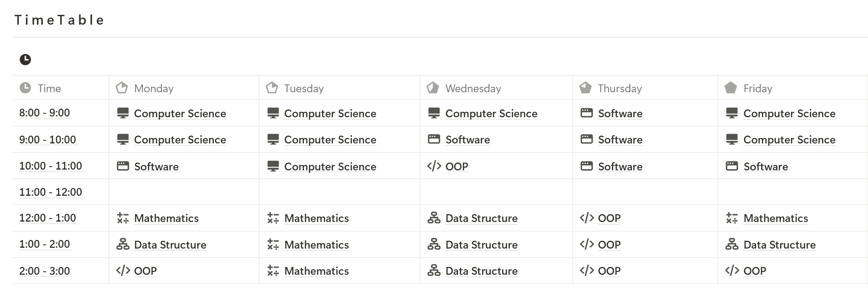Click monitor icon in Monday 8:00 Computer Science

(x=123, y=113)
